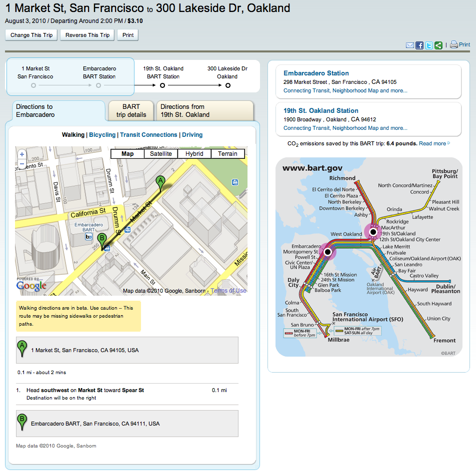Click the Print text link at top right
Screen dimensions: 476x476
[464, 44]
